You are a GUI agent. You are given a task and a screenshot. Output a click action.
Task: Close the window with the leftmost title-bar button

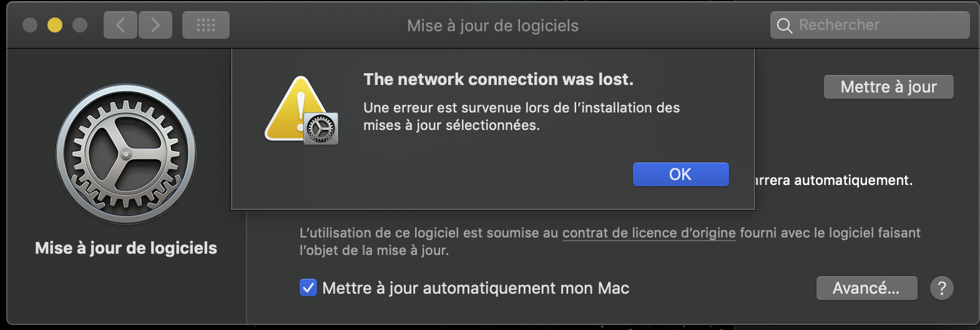[30, 25]
